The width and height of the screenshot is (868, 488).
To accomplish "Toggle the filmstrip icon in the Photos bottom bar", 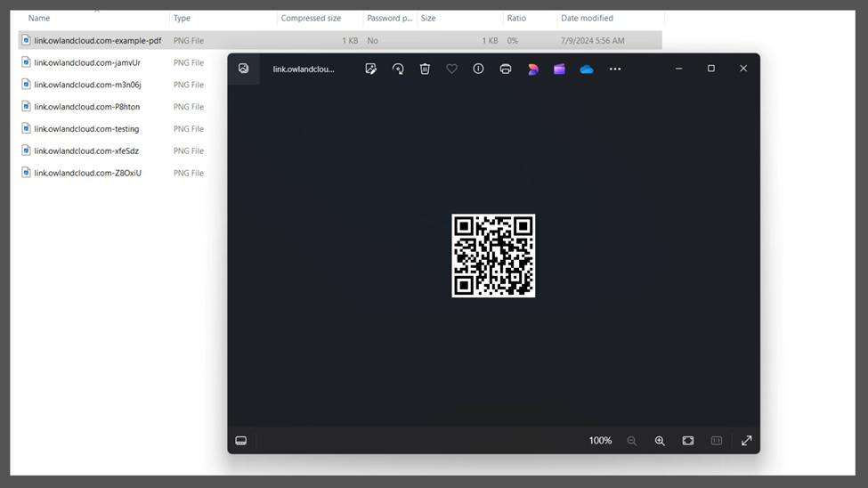I will 240,441.
